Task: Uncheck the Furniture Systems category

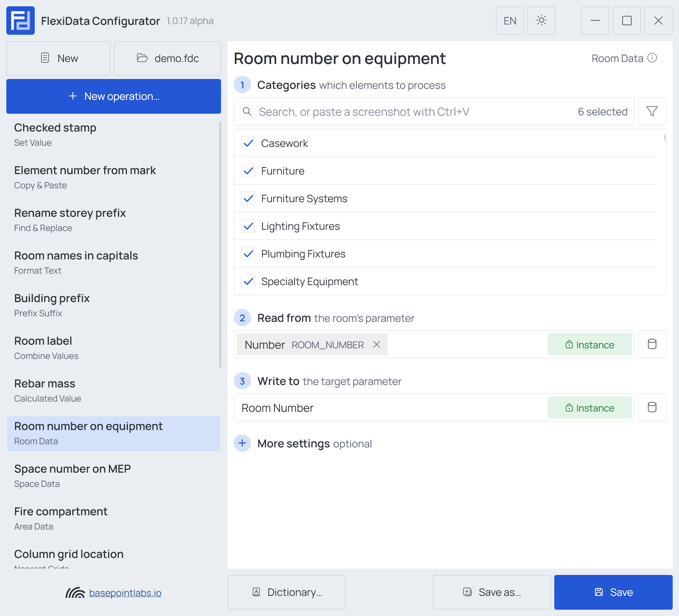Action: tap(248, 198)
